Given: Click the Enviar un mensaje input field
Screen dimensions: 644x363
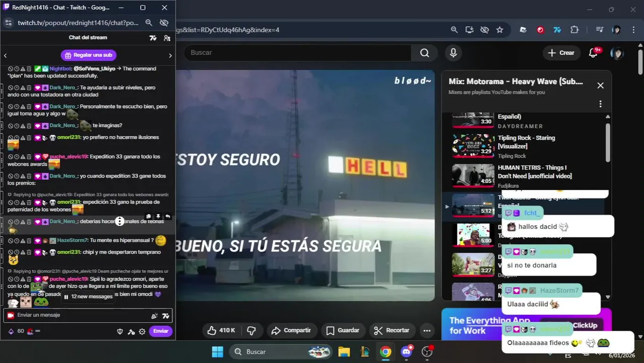Looking at the screenshot, I should 88,315.
